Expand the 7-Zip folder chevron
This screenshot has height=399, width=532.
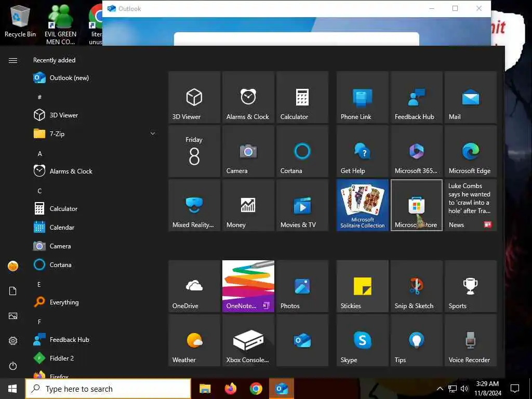pos(153,134)
